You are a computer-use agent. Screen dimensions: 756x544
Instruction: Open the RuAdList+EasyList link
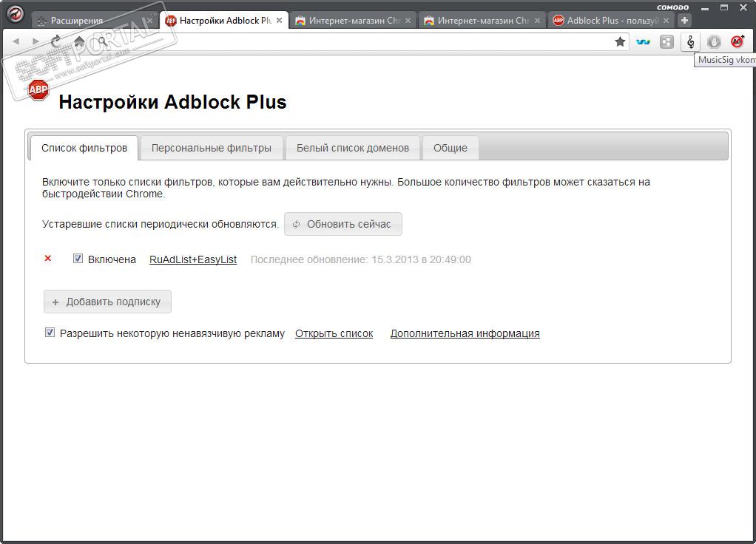coord(193,259)
